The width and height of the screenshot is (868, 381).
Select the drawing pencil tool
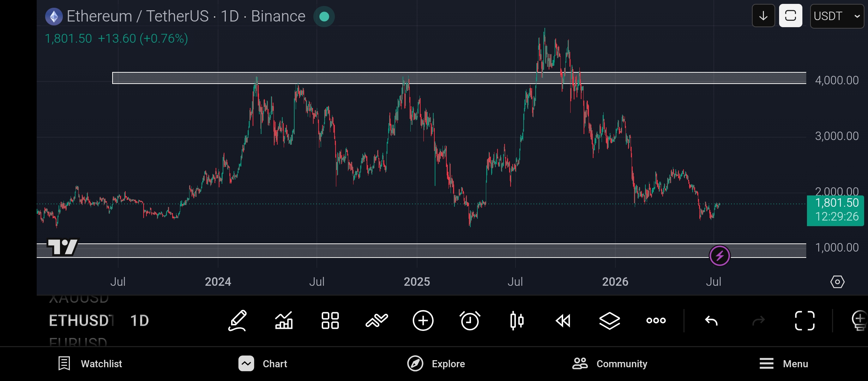237,321
